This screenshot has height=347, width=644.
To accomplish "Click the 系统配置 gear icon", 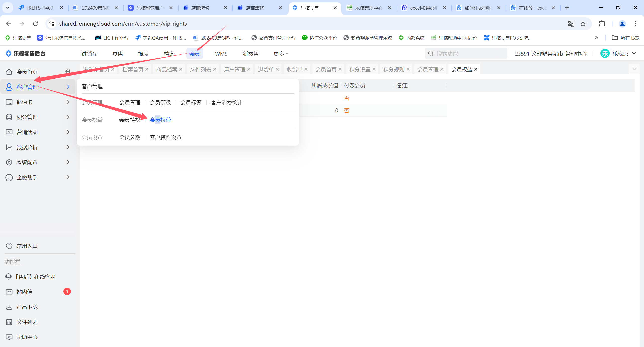I will tap(9, 162).
